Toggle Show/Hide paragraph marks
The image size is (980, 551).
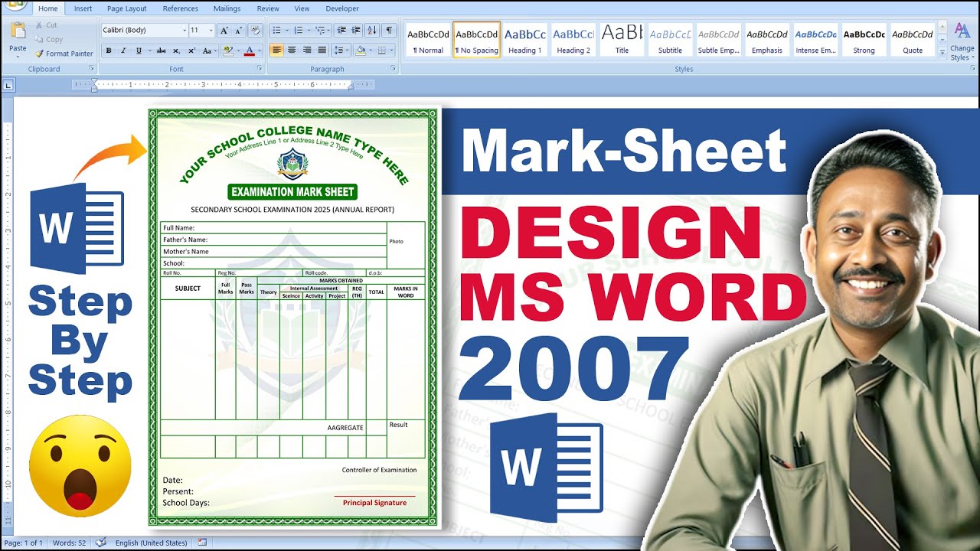(390, 31)
